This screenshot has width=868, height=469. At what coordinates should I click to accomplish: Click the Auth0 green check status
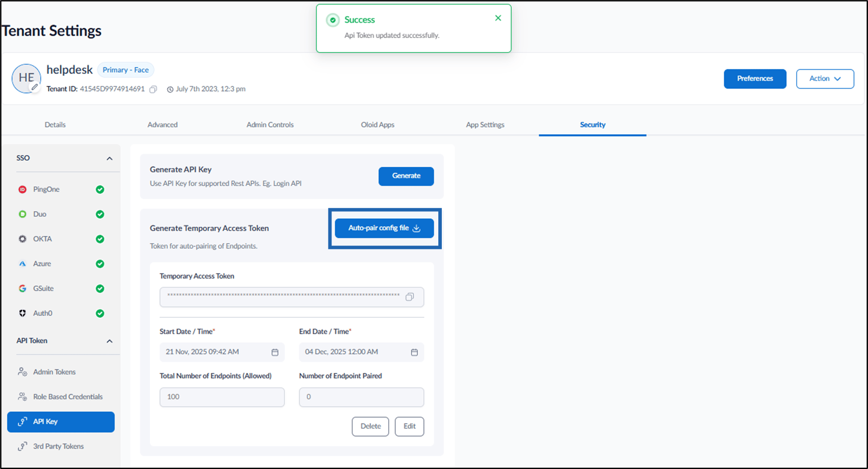click(100, 313)
